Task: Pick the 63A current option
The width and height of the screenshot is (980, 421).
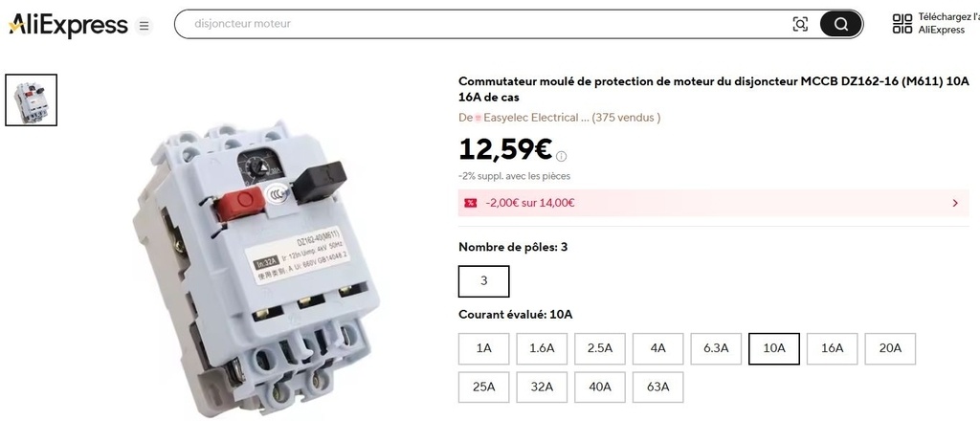Action: coord(657,388)
